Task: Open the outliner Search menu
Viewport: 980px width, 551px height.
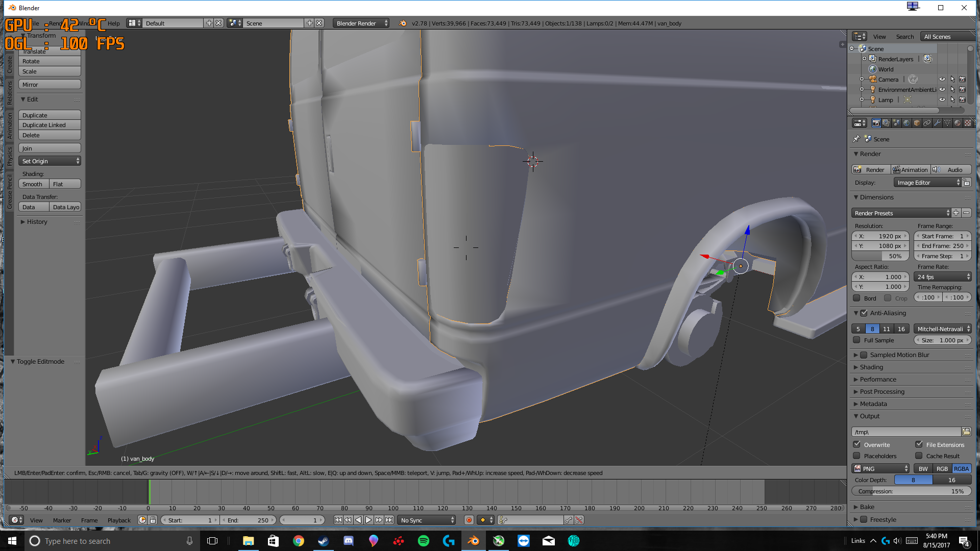Action: click(x=904, y=36)
